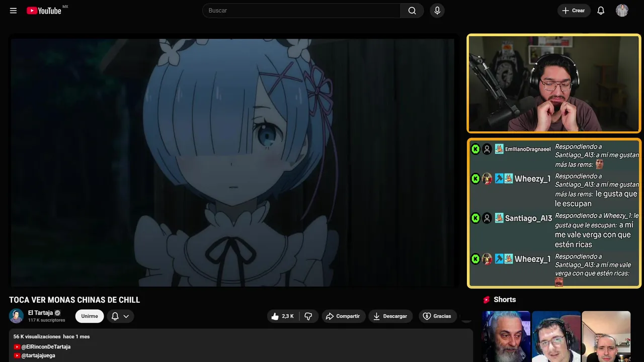The width and height of the screenshot is (644, 362).
Task: Click user avatar icon beside Santiago_AI3
Action: click(487, 218)
